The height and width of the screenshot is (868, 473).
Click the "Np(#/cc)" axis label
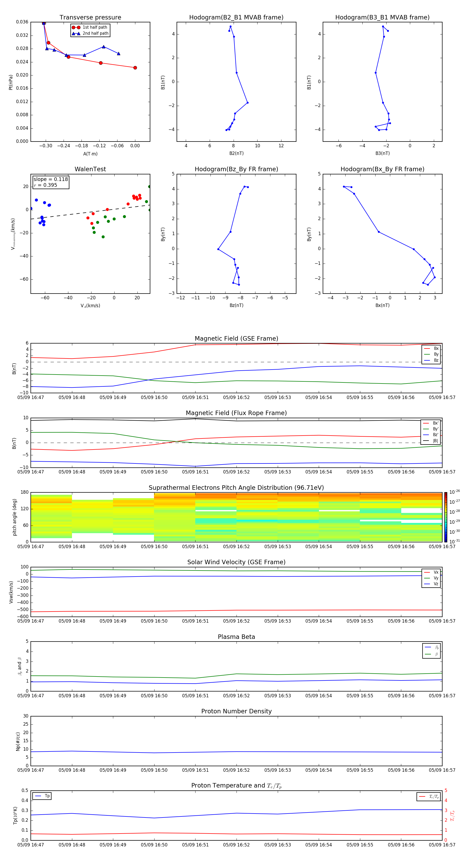18,741
